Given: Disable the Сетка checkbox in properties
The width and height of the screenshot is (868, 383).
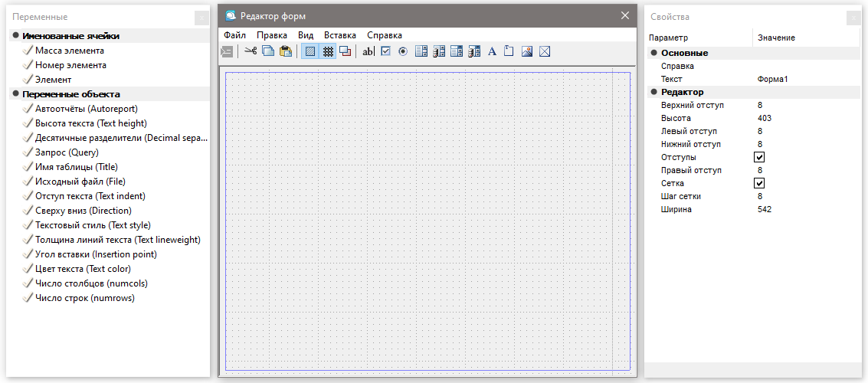Looking at the screenshot, I should (x=759, y=183).
